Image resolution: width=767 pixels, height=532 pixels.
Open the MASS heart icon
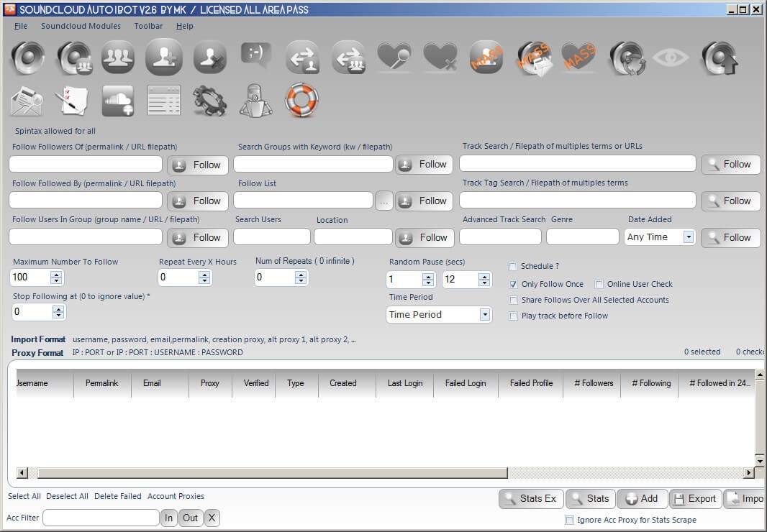(578, 58)
